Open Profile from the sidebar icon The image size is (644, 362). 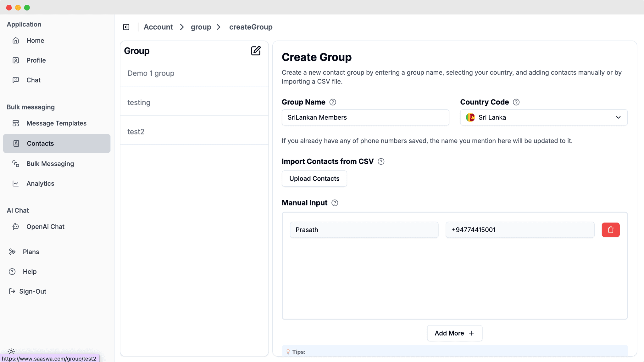(16, 60)
